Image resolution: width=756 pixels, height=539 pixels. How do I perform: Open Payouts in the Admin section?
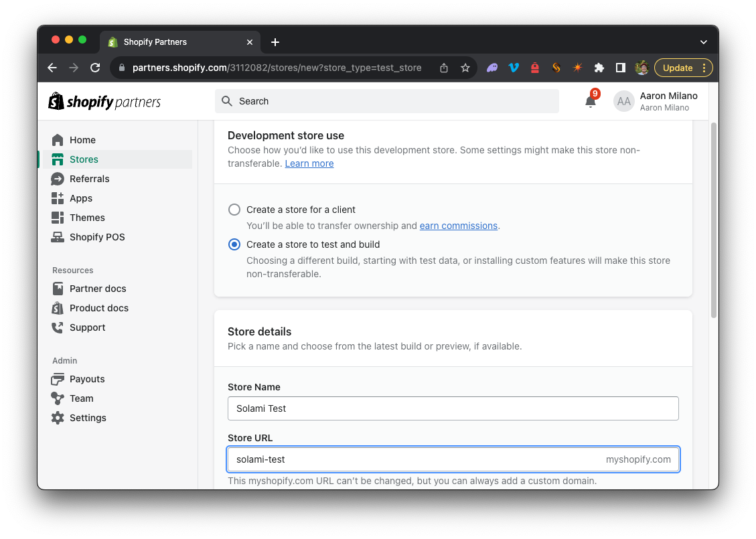pos(87,379)
